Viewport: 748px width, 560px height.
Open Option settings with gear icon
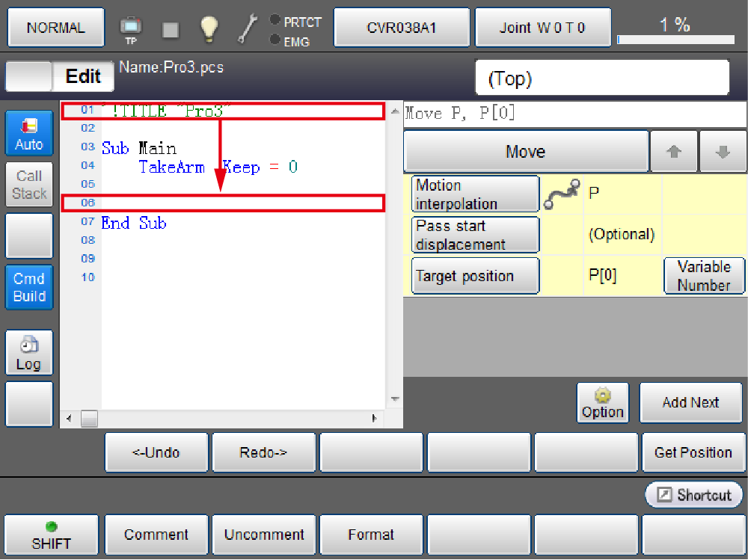point(602,403)
